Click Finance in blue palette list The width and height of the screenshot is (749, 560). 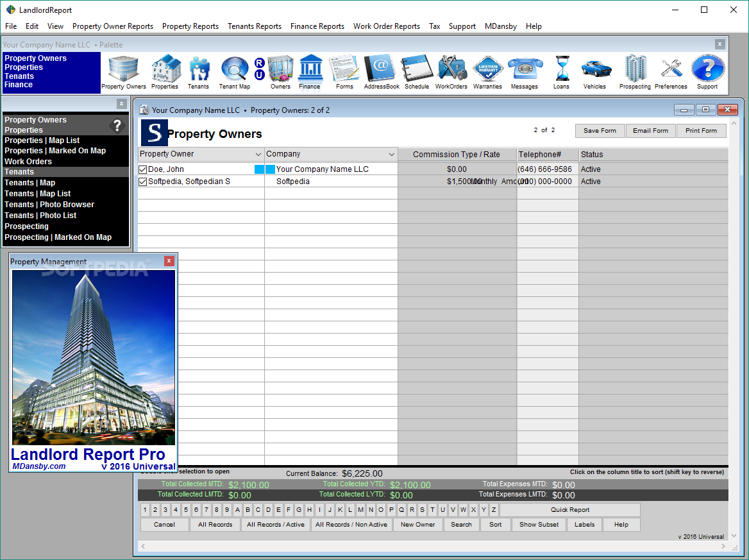[x=19, y=85]
